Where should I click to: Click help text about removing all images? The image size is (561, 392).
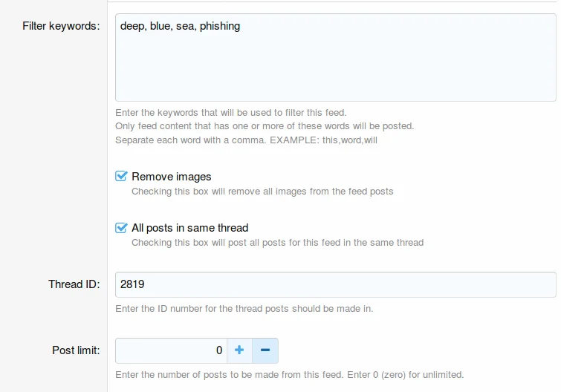(x=262, y=192)
